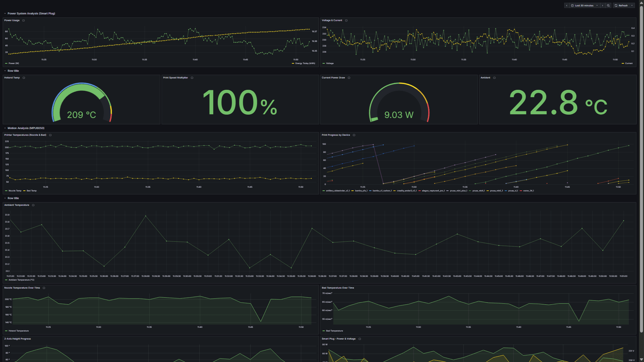Click the Refresh button
The width and height of the screenshot is (644, 362).
pos(622,5)
